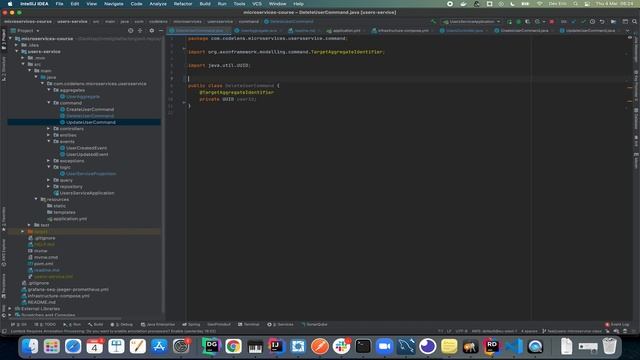
Task: Select CreateUserCommand in project tree
Action: (x=90, y=109)
